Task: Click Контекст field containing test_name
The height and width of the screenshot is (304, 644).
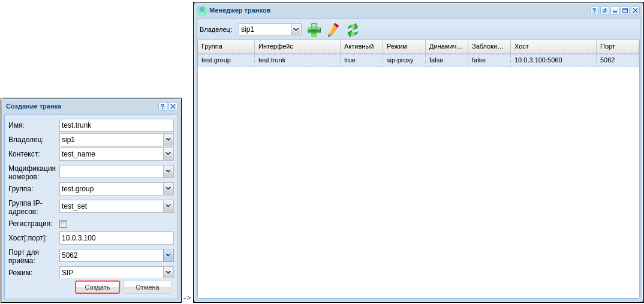Action: (112, 155)
